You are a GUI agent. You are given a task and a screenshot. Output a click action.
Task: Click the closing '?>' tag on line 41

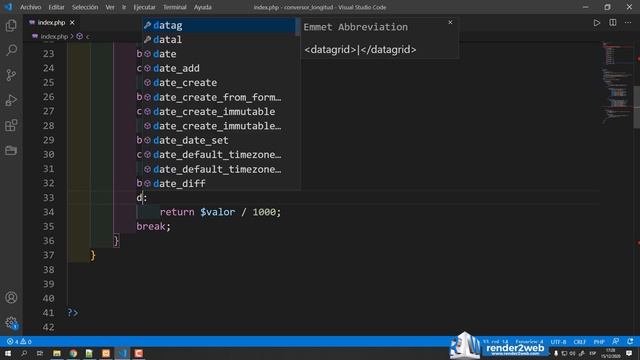(73, 313)
